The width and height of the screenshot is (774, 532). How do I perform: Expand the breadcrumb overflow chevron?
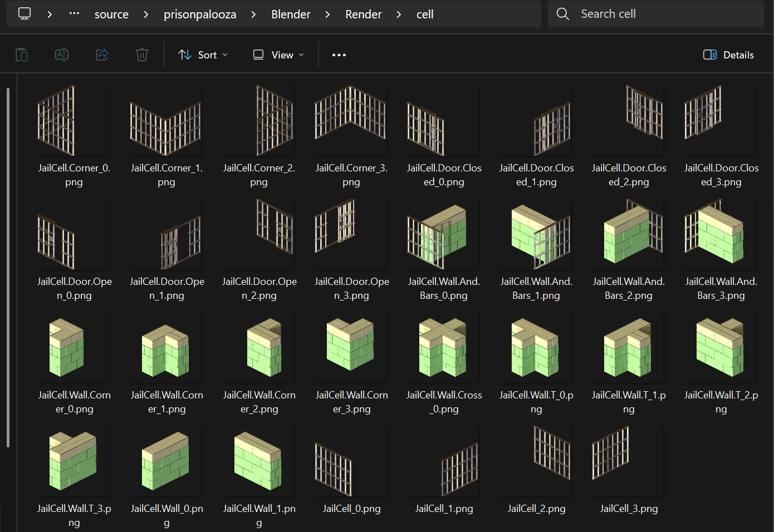[x=74, y=14]
